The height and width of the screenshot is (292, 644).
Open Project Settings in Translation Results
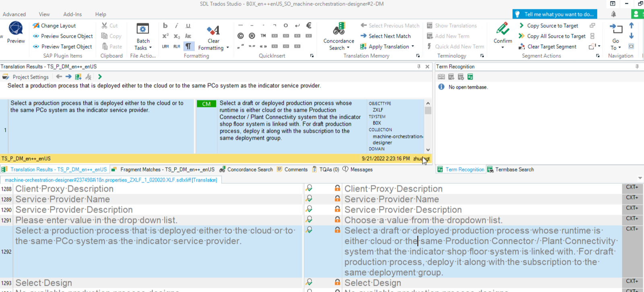pyautogui.click(x=26, y=76)
